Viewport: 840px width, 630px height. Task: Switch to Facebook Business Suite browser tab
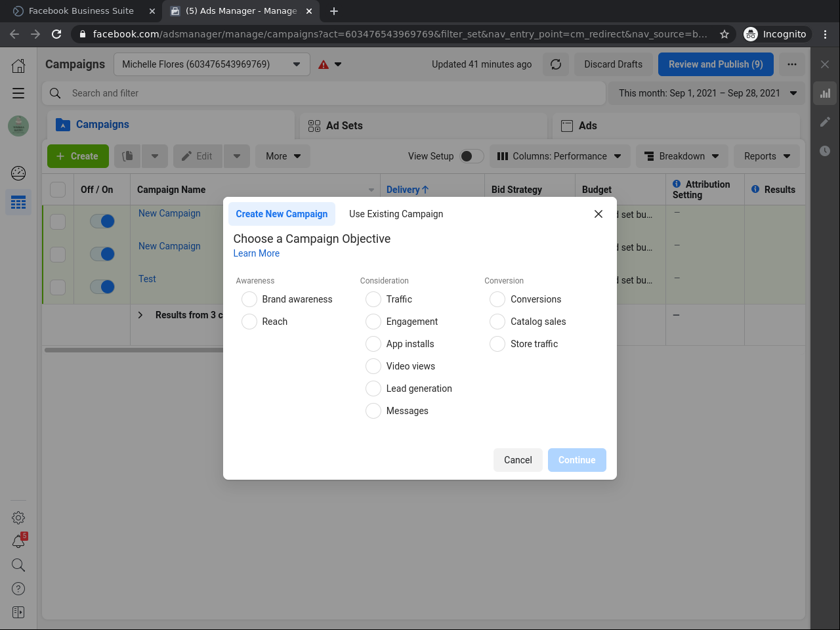pos(81,11)
